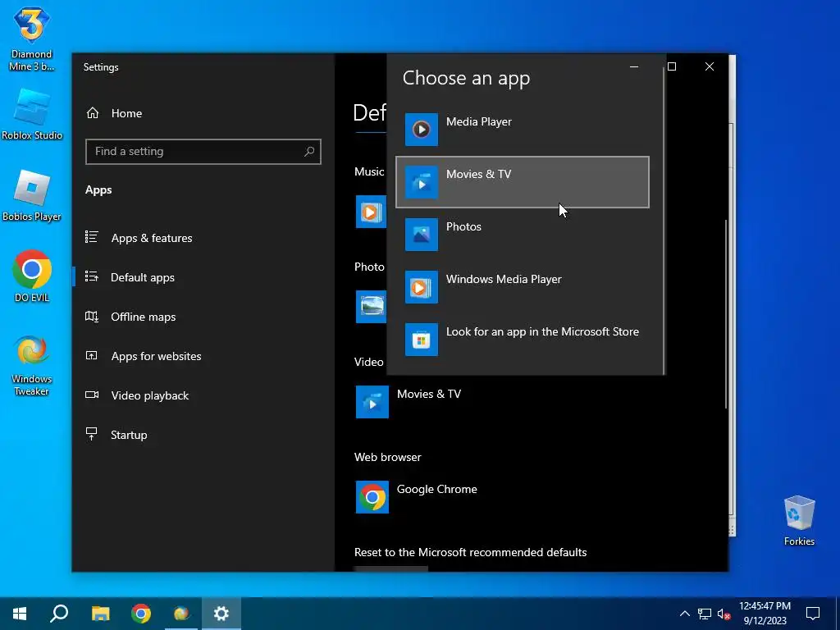Click the Settings gear on the taskbar

(221, 614)
